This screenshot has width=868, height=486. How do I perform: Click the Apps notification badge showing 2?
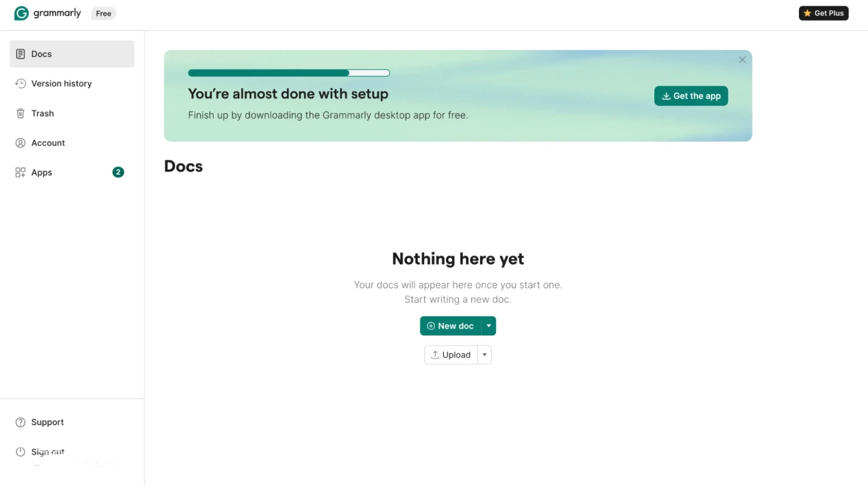tap(118, 172)
